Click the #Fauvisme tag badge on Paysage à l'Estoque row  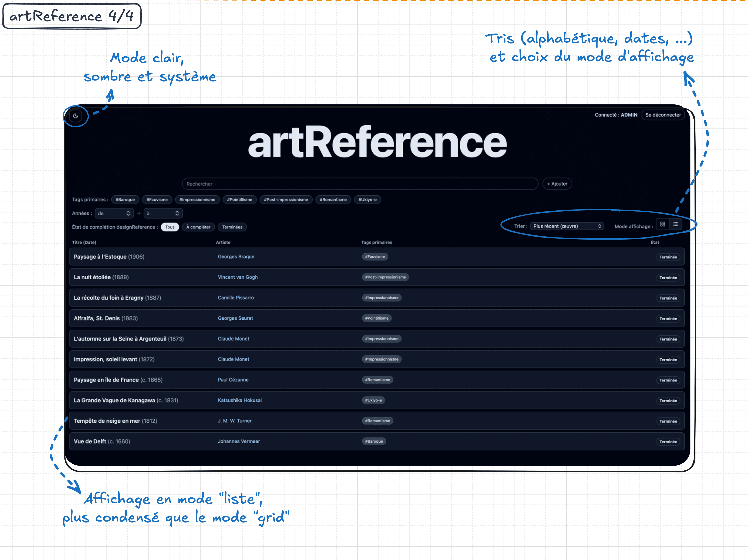pos(375,257)
